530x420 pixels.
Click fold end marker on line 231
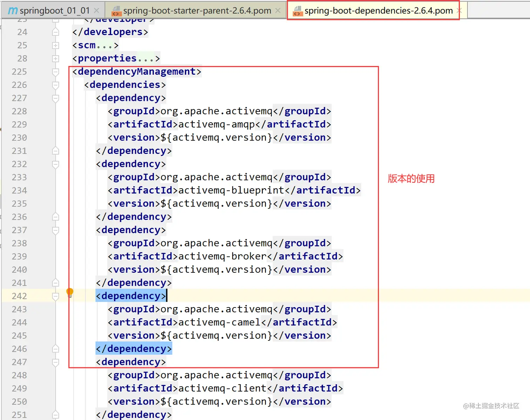click(55, 151)
